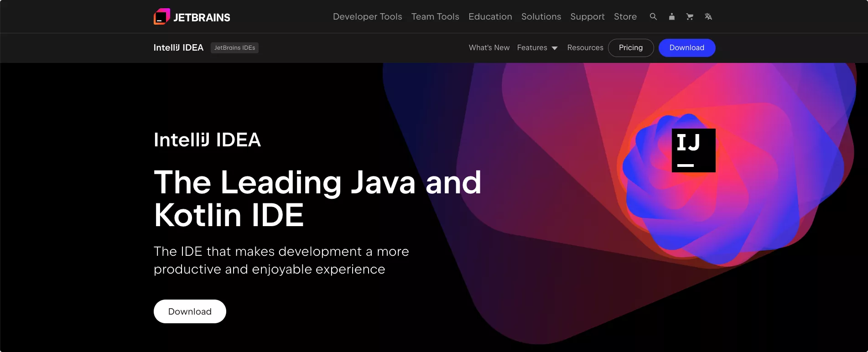
Task: Click the outlined Pricing button
Action: click(630, 48)
